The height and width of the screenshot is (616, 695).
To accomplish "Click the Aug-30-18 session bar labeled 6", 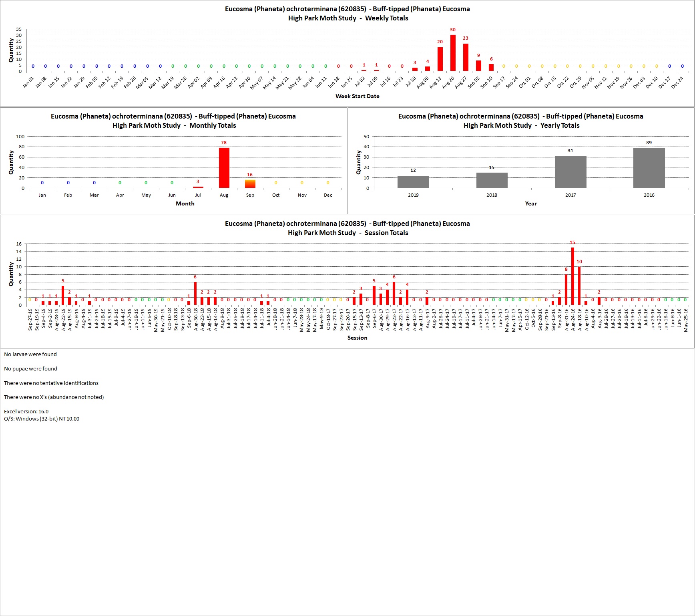I will (195, 294).
